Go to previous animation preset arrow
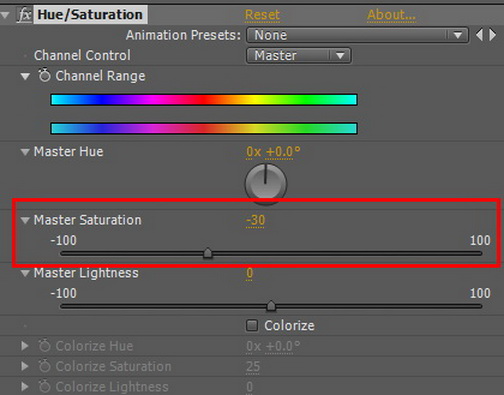This screenshot has width=504, height=395. (479, 35)
